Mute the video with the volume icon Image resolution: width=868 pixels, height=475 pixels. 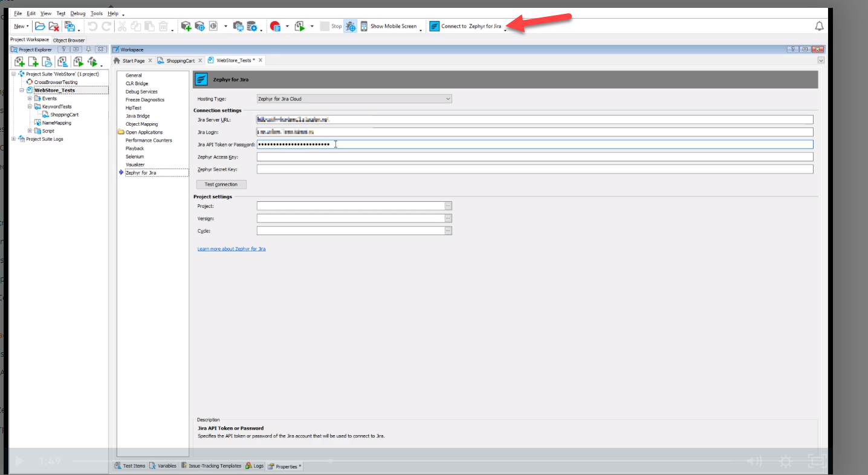[753, 461]
